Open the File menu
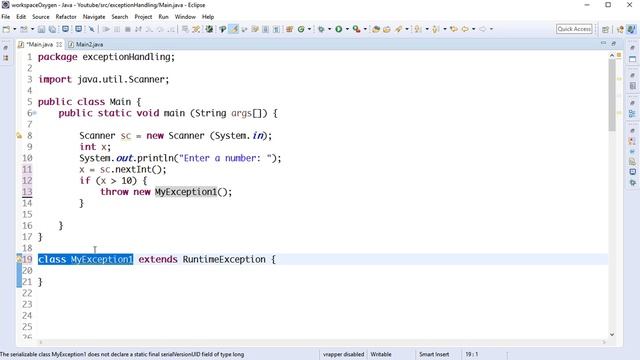Viewport: 640px width, 360px height. click(6, 17)
